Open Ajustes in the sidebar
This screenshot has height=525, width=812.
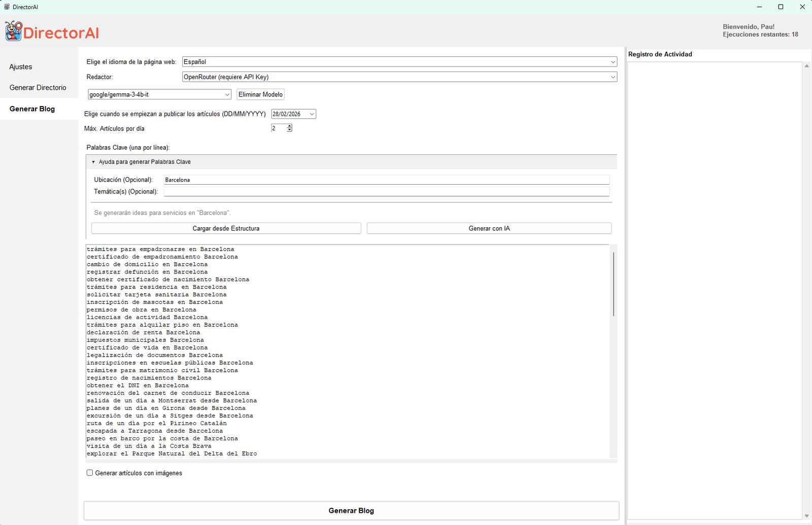click(21, 67)
